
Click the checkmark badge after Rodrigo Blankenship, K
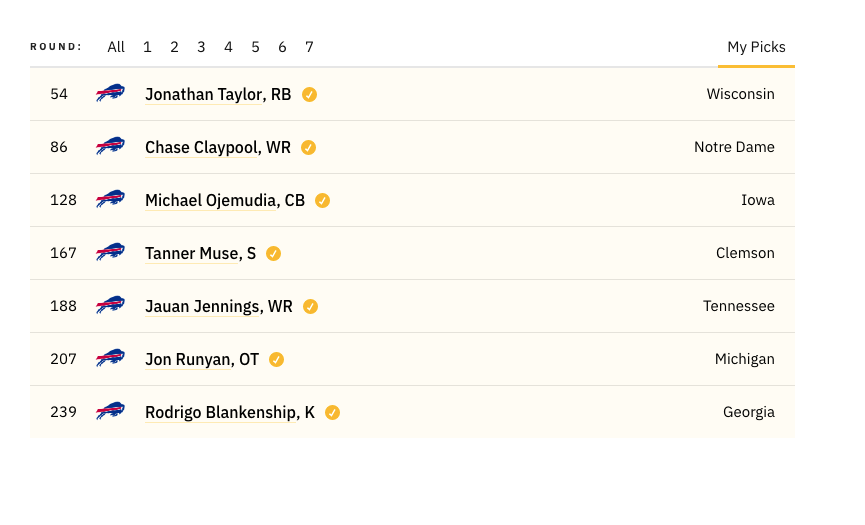(332, 412)
